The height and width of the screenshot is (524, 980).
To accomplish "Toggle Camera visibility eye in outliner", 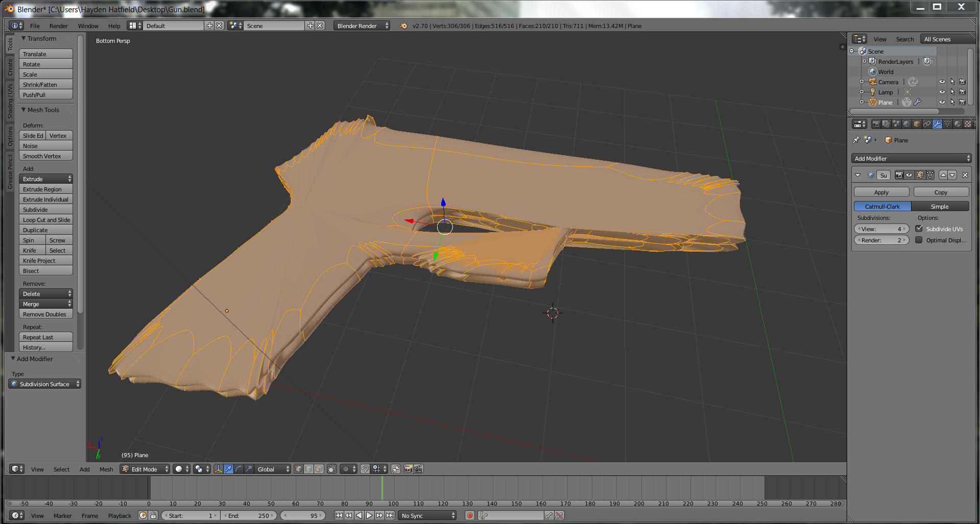I will [942, 82].
